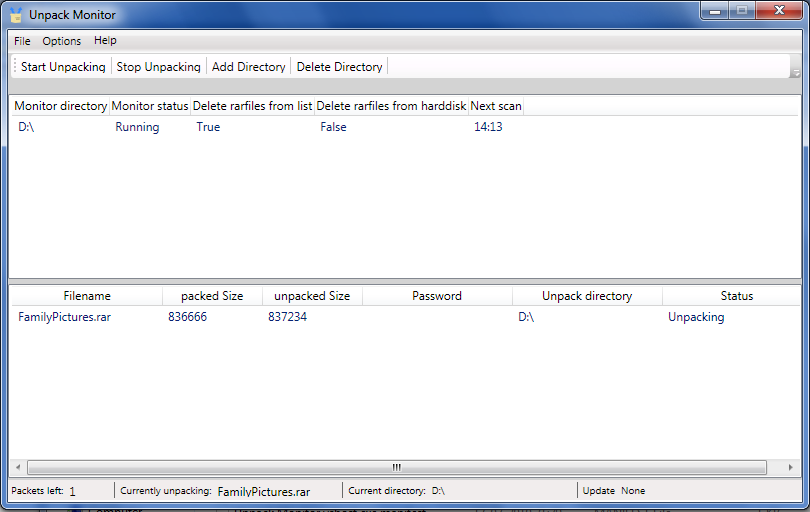Click the packed Size column header
The image size is (810, 512).
[212, 296]
